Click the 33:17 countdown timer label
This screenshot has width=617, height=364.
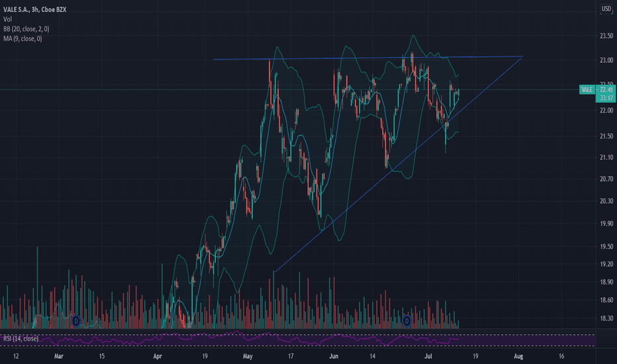606,98
